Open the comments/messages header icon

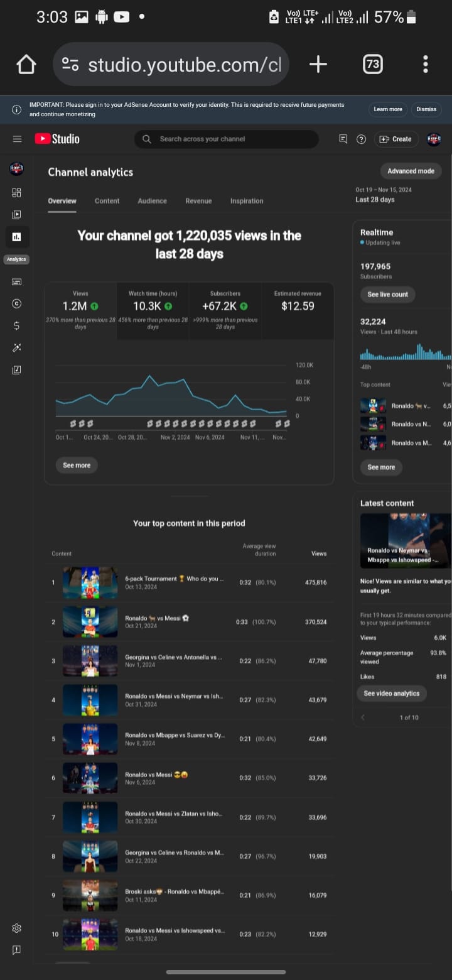[343, 139]
